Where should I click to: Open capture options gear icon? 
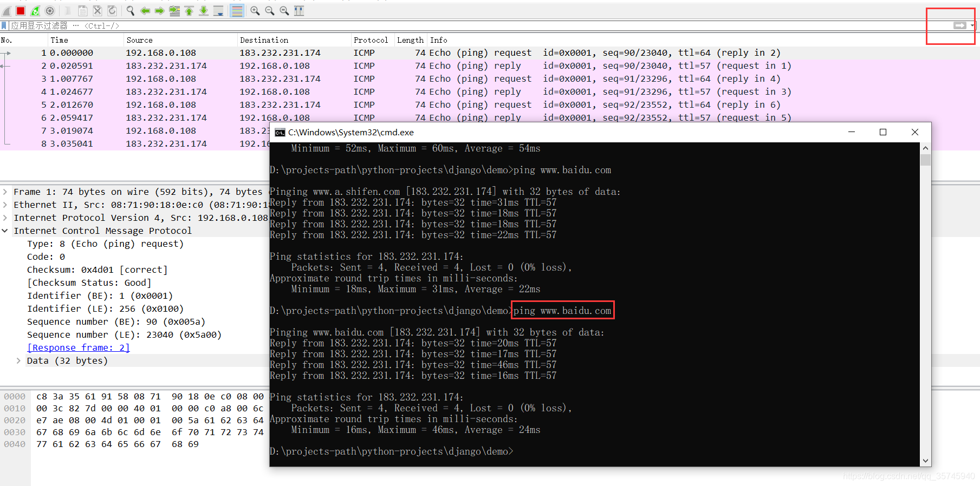click(50, 11)
